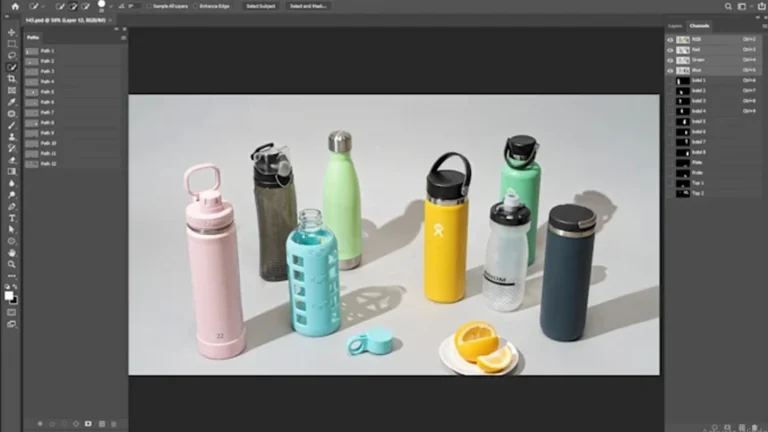Hide the Blue channel eye
The height and width of the screenshot is (432, 768).
pyautogui.click(x=670, y=71)
